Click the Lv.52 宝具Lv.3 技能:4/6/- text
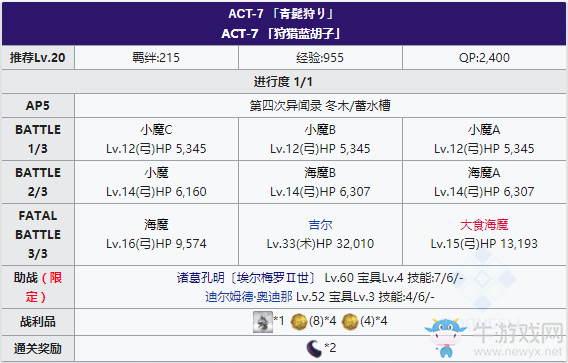Screen dimensions: 568x363 coord(366,297)
